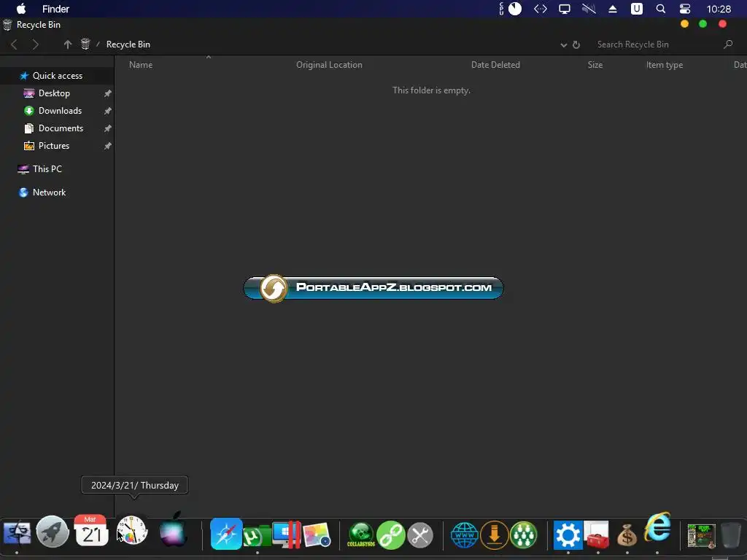The height and width of the screenshot is (560, 747).
Task: Launch Internet Explorer in the dock
Action: pos(657,528)
